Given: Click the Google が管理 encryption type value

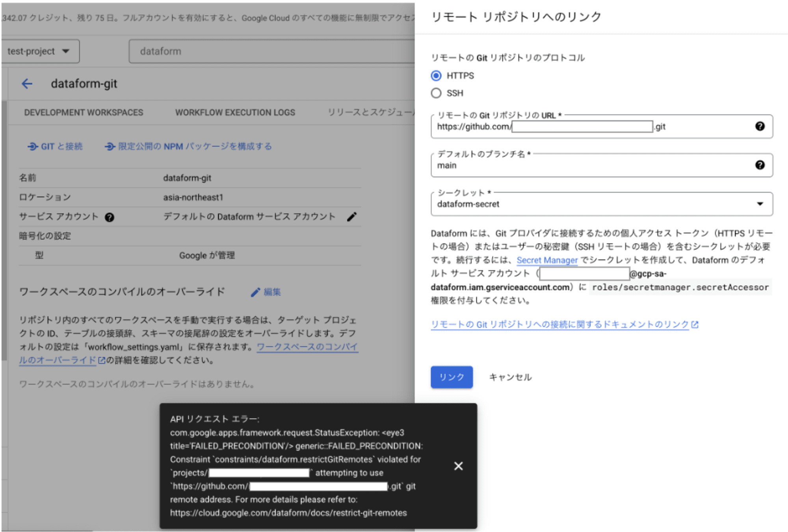Looking at the screenshot, I should [207, 256].
